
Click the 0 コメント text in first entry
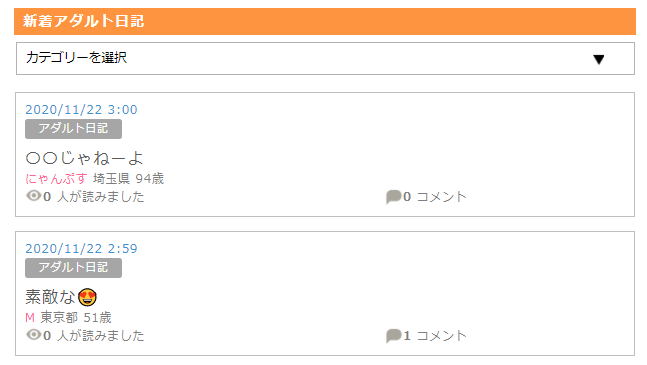pyautogui.click(x=434, y=197)
